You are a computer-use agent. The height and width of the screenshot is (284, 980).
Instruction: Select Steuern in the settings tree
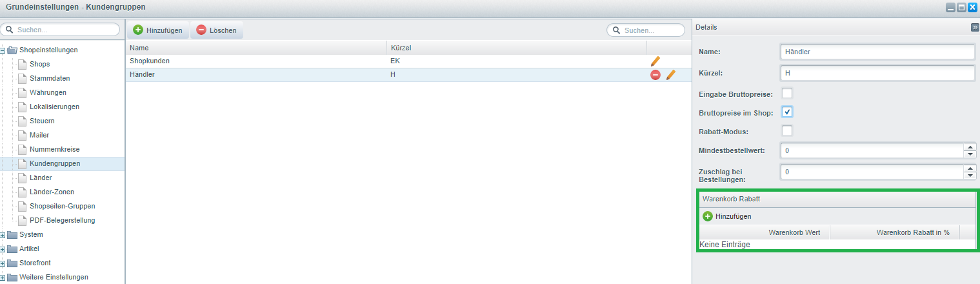[42, 121]
